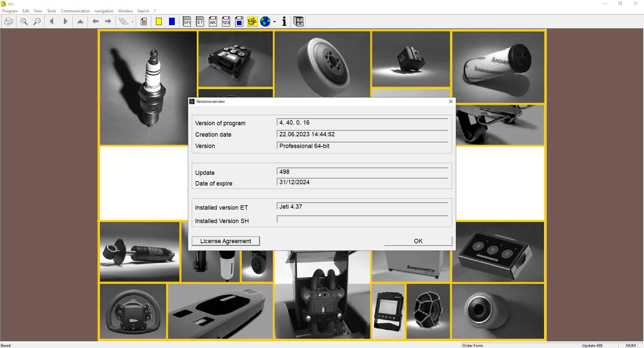Click the document with blue square icon
Image resolution: width=644 pixels, height=348 pixels.
tap(239, 22)
